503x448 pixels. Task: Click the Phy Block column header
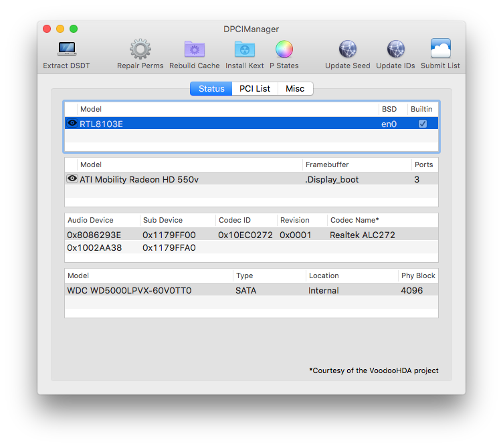pos(417,275)
